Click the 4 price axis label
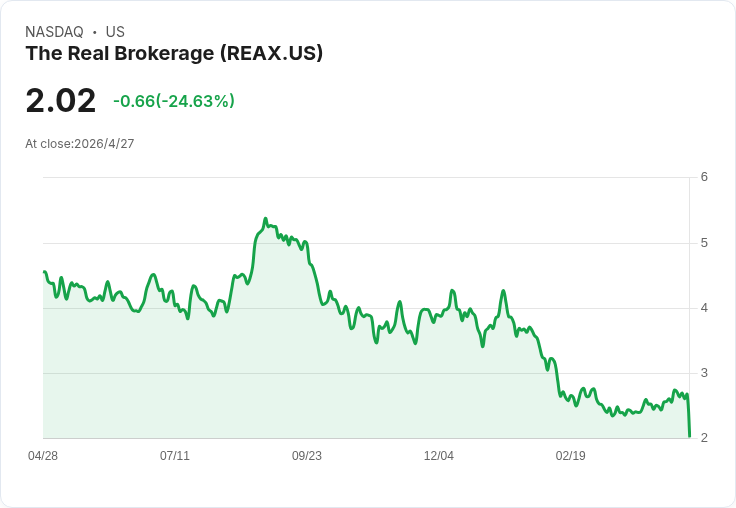The width and height of the screenshot is (736, 508). (704, 308)
